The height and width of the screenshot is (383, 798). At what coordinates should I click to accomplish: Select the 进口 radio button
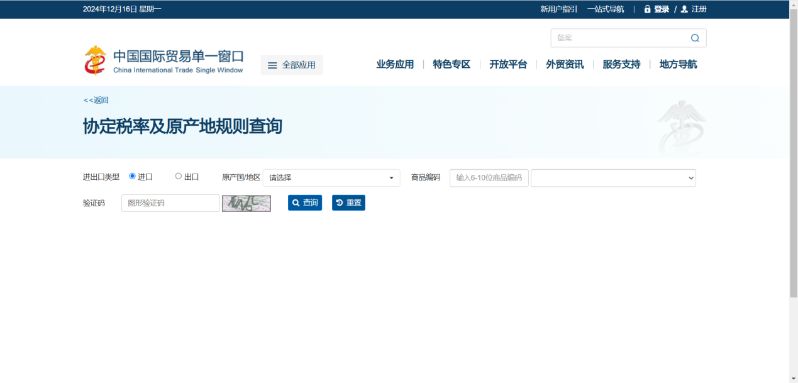click(x=132, y=176)
